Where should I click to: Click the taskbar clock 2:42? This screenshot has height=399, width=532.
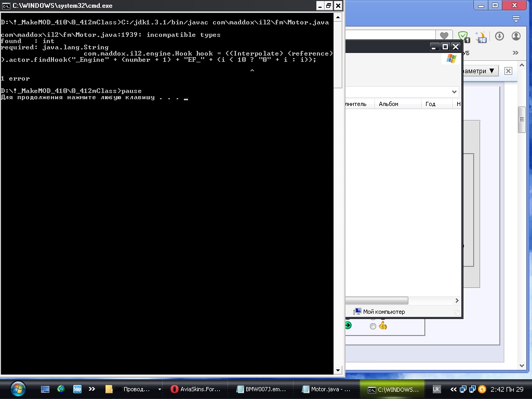[507, 389]
